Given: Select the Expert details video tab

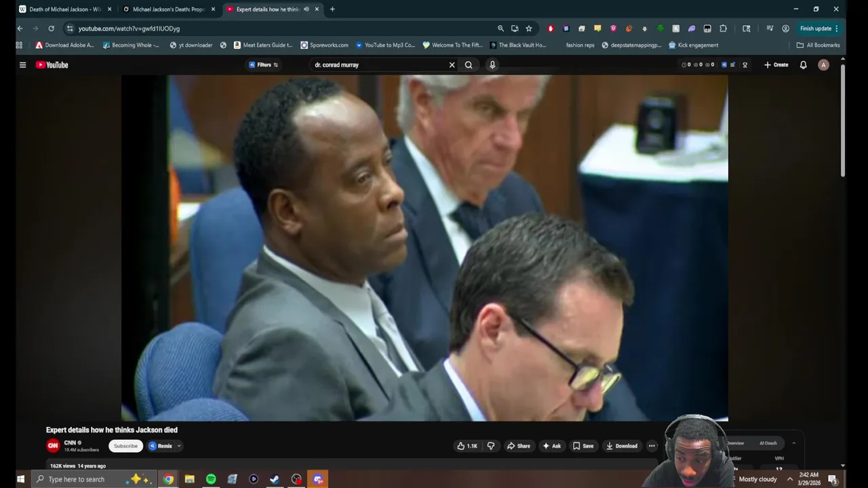Looking at the screenshot, I should pyautogui.click(x=269, y=9).
